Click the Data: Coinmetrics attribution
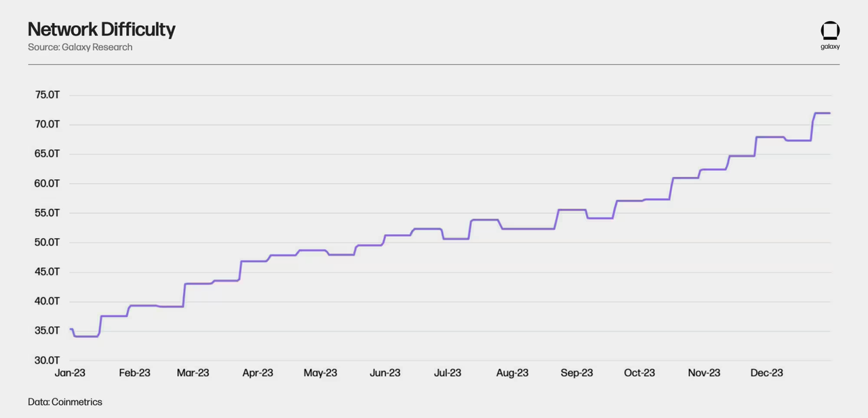 point(65,402)
